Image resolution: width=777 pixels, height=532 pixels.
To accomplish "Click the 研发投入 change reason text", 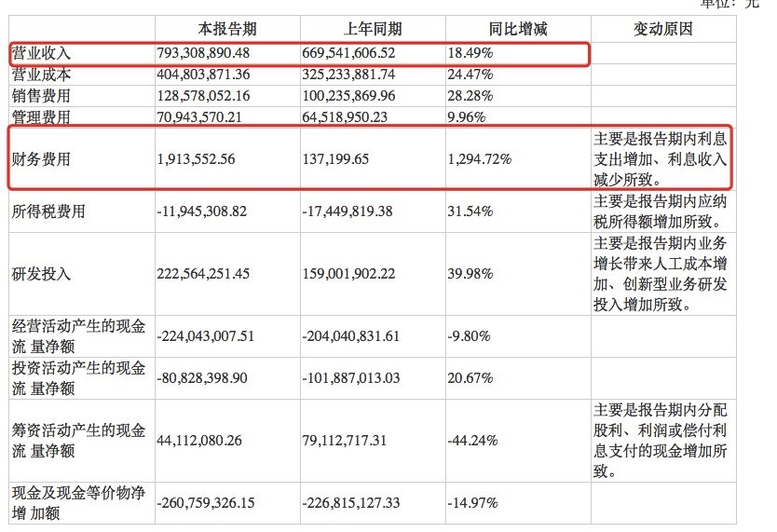I will (x=661, y=274).
